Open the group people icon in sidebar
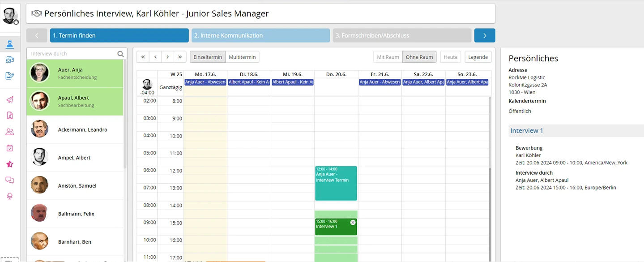This screenshot has width=644, height=262. (x=10, y=132)
